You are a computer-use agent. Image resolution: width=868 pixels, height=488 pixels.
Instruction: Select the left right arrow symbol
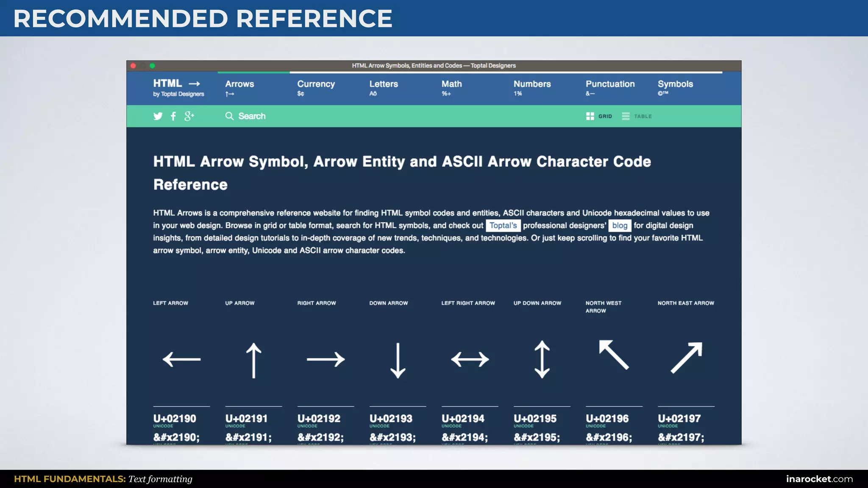470,359
